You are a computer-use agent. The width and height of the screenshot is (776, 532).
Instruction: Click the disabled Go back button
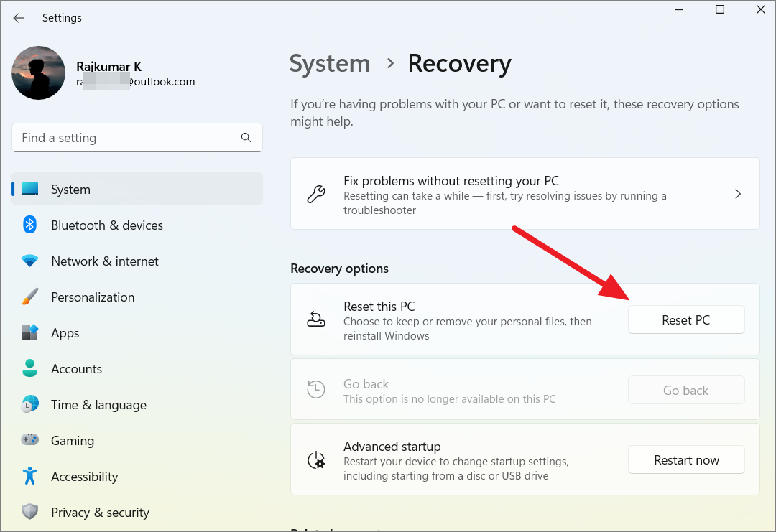click(x=686, y=390)
